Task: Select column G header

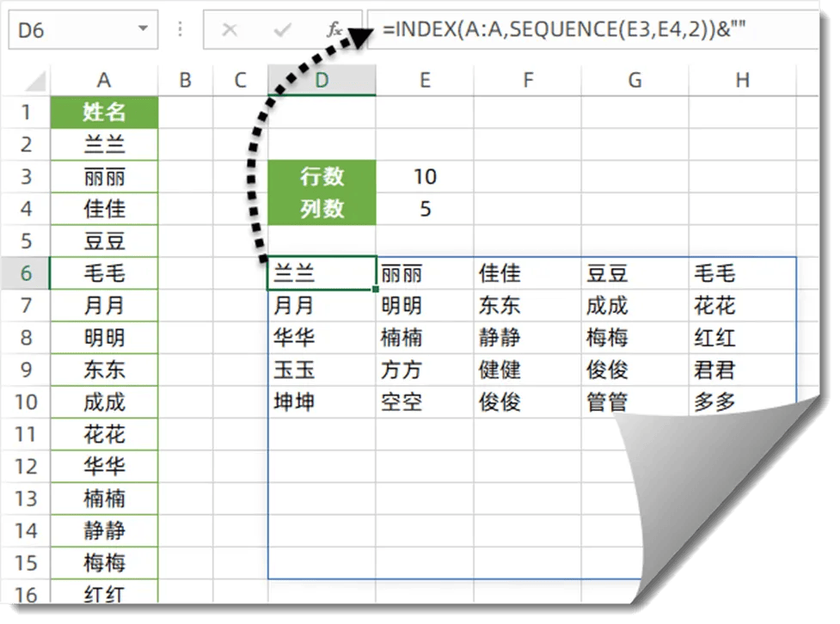Action: click(635, 80)
